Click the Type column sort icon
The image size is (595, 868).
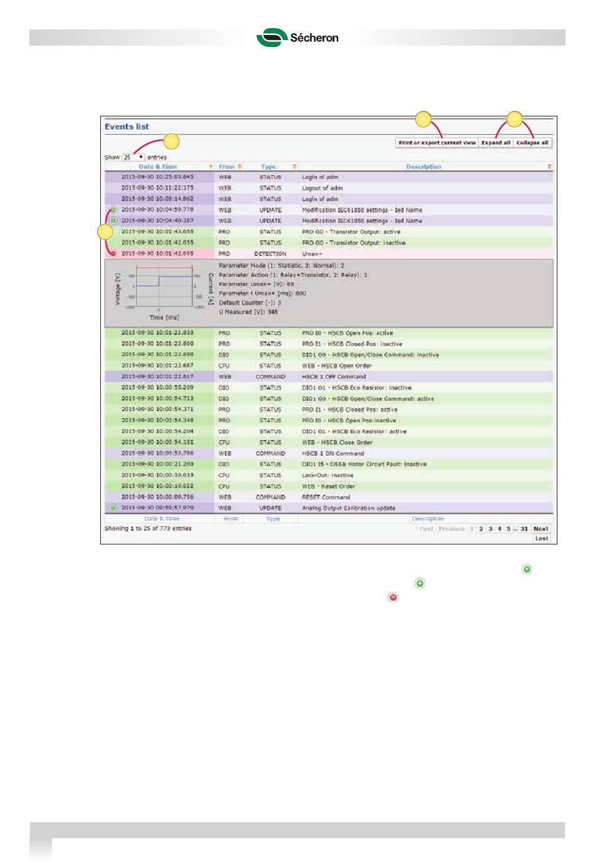tap(294, 166)
